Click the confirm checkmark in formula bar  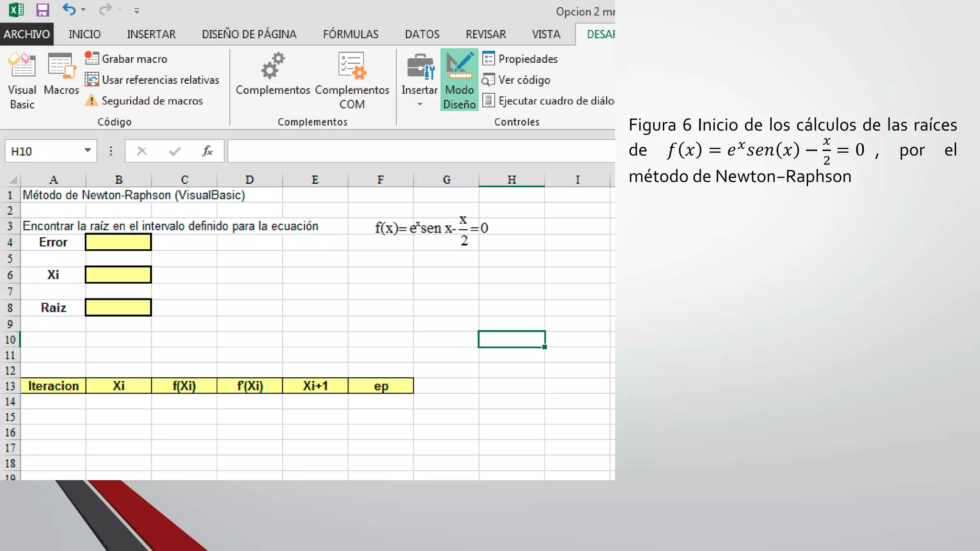(x=175, y=151)
